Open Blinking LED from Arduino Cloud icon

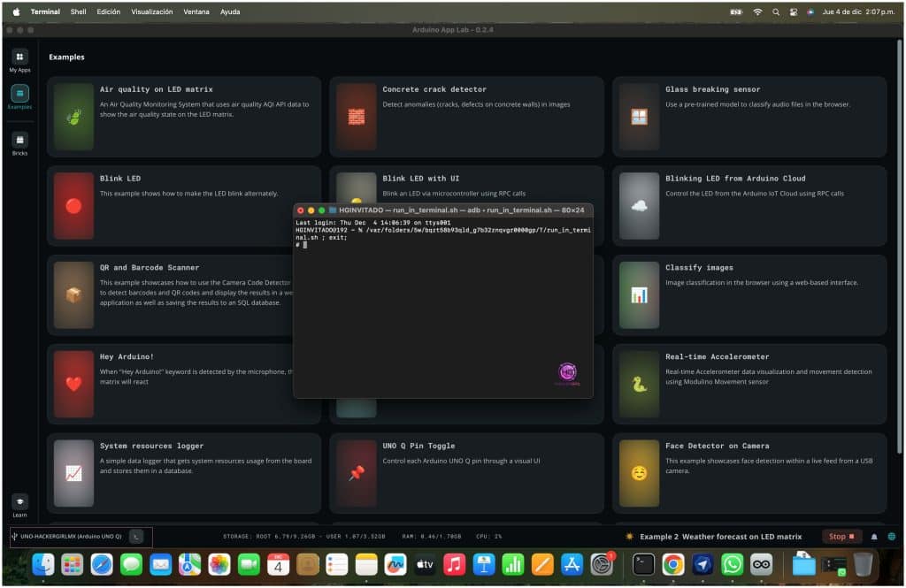639,206
